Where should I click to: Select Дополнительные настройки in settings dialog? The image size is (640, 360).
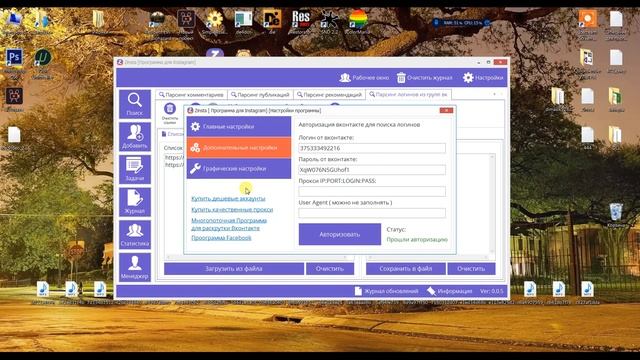tap(239, 148)
